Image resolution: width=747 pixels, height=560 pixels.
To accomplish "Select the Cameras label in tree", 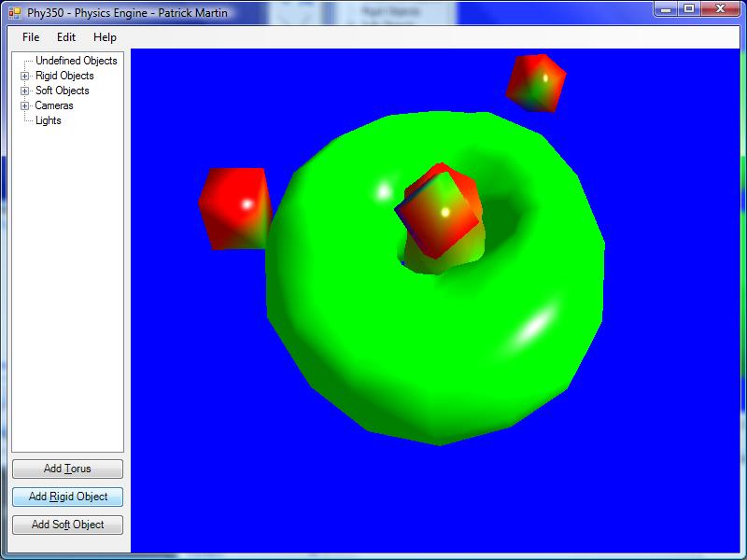I will pos(54,105).
